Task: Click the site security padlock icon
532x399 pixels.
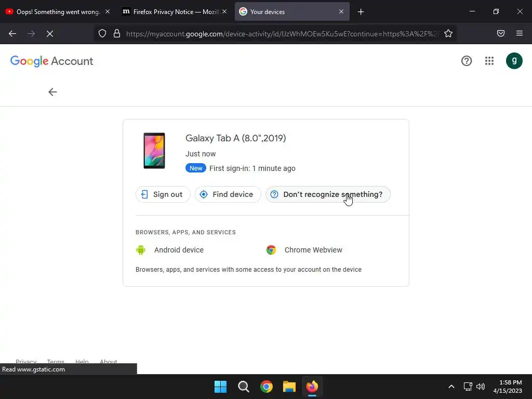Action: click(x=117, y=33)
